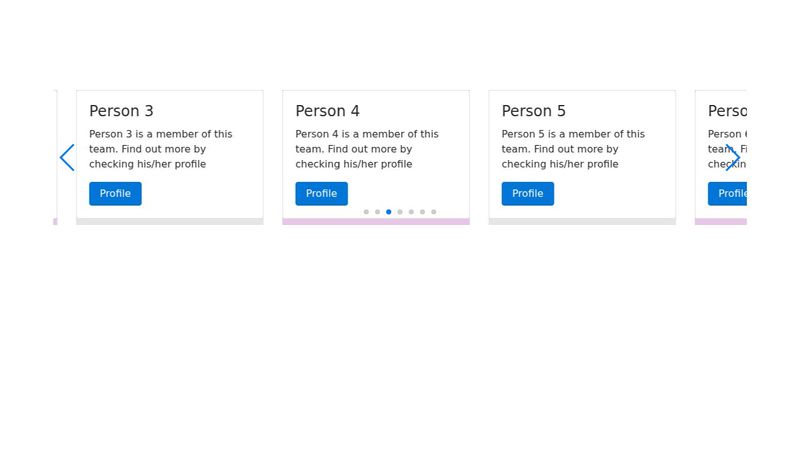Screen dimensions: 800x450
Task: Open Person 4's Profile button
Action: (x=321, y=194)
